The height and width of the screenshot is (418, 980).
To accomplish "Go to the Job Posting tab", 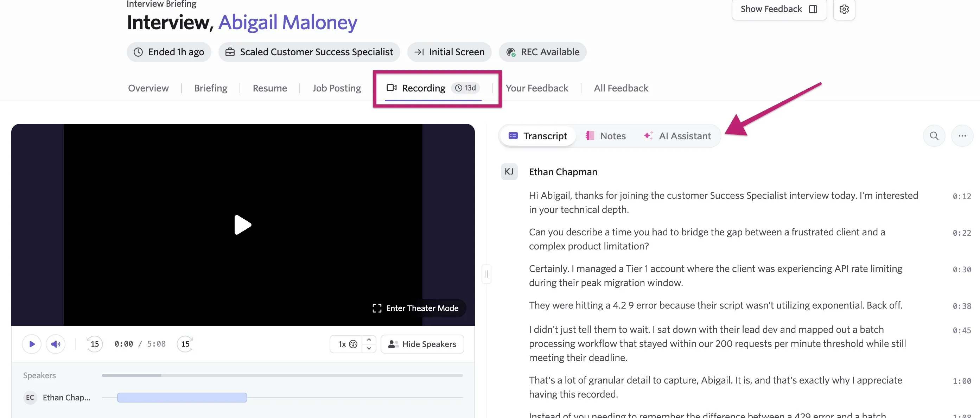I will tap(337, 88).
